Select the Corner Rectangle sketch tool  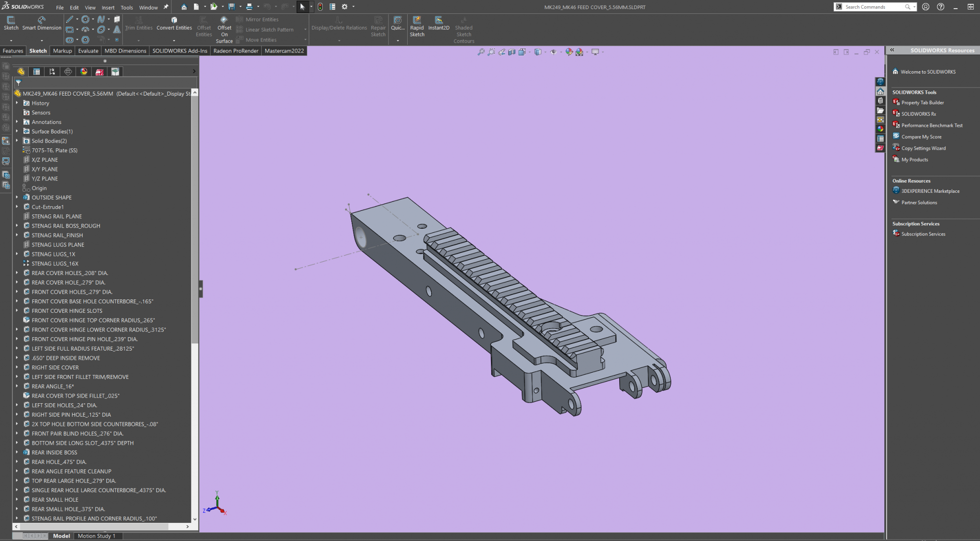tap(70, 30)
